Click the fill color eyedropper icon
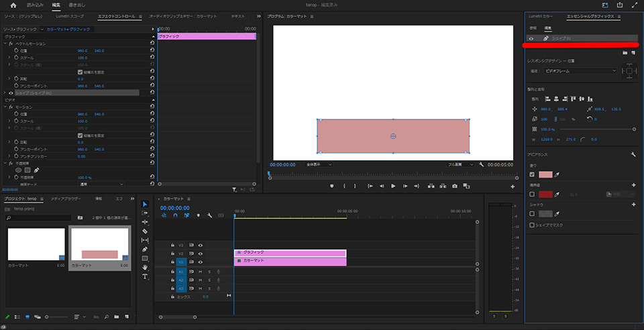The height and width of the screenshot is (330, 644). [x=558, y=174]
